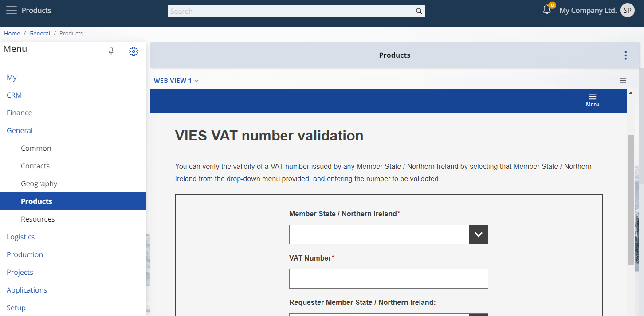Viewport: 644px width, 316px height.
Task: Click the Products title in top bar
Action: pos(36,10)
